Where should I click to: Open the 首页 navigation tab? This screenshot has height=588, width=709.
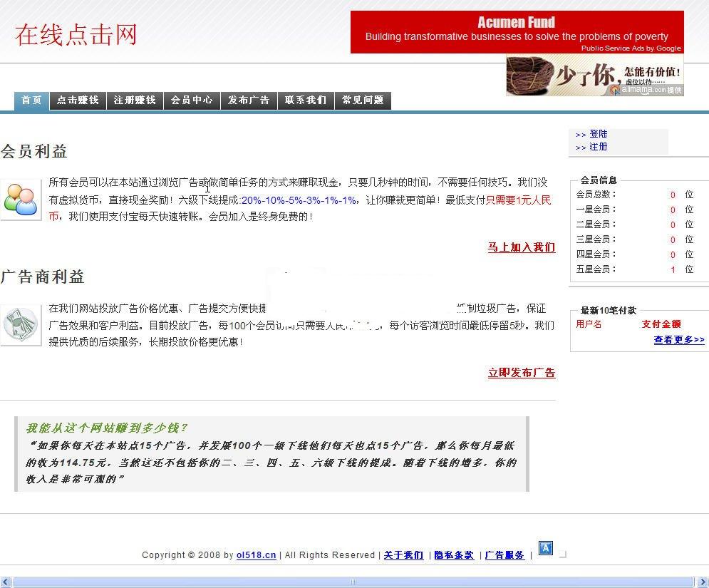pos(31,100)
